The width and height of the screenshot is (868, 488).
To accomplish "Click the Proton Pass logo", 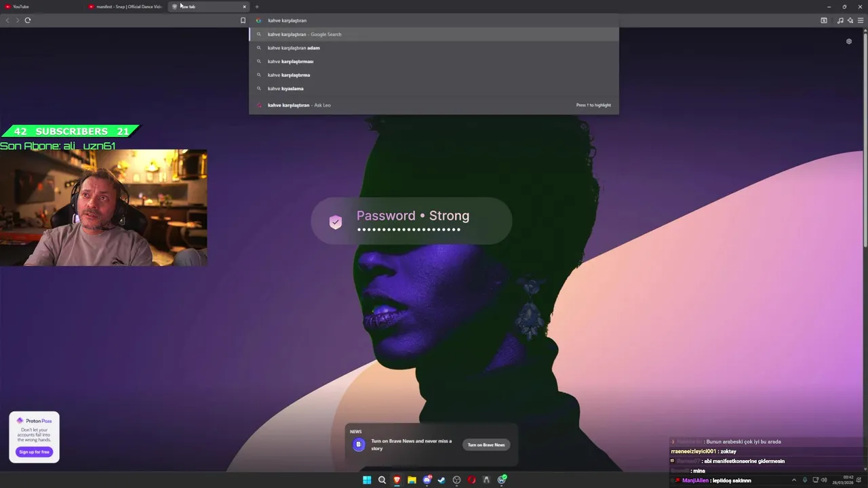I will pyautogui.click(x=34, y=421).
